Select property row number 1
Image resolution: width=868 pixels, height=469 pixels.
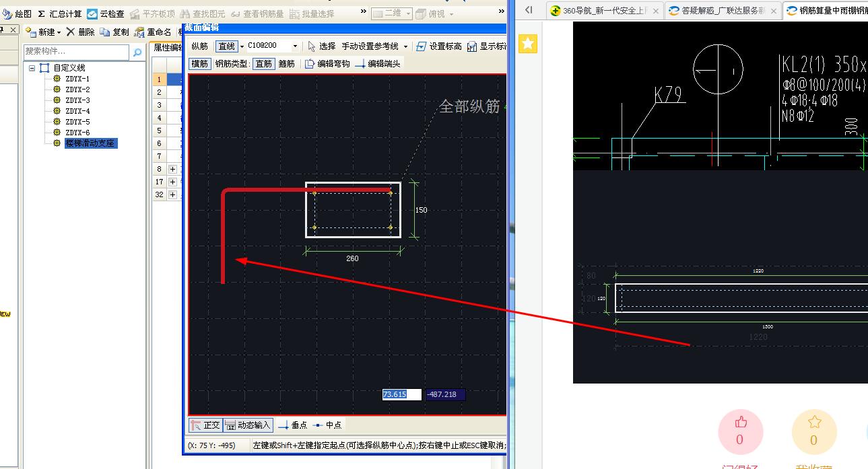pyautogui.click(x=159, y=79)
